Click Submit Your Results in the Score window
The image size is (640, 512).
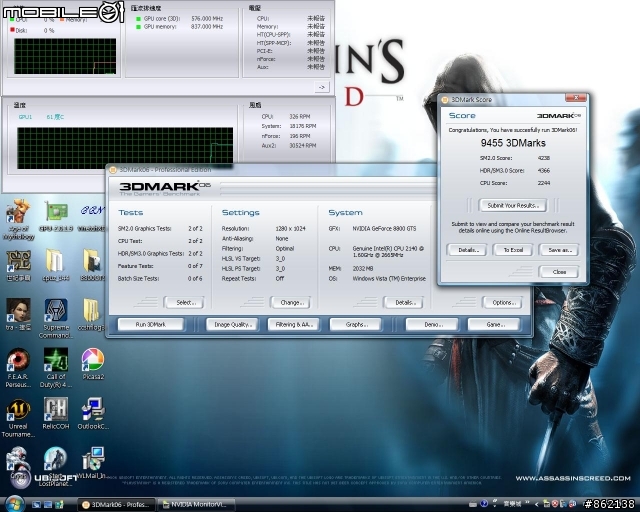513,205
